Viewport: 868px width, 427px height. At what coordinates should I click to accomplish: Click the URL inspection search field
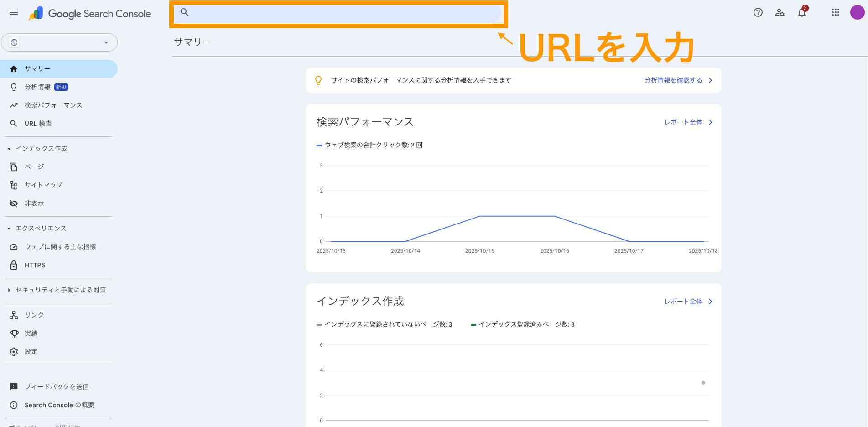coord(338,13)
